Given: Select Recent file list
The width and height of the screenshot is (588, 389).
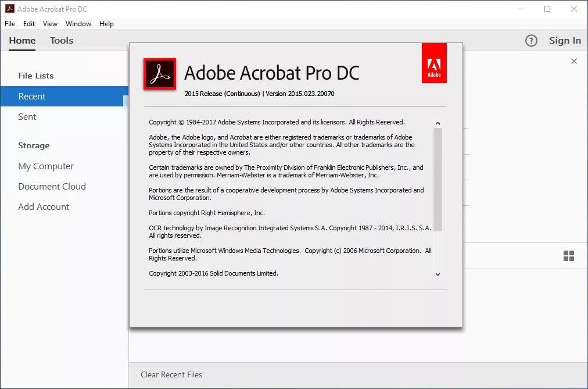Looking at the screenshot, I should (64, 97).
